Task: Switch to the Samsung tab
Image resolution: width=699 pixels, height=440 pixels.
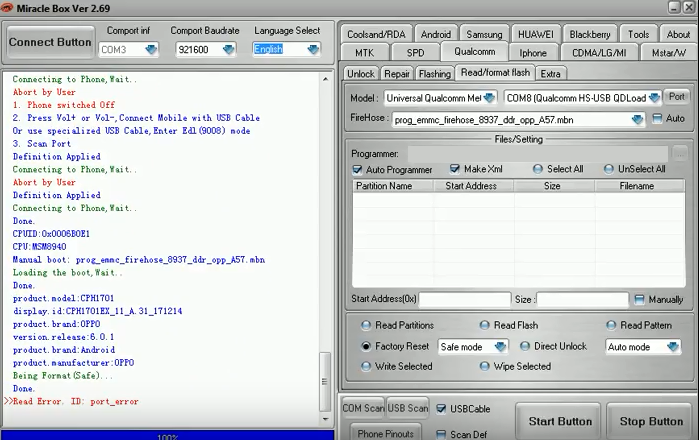Action: [x=484, y=34]
